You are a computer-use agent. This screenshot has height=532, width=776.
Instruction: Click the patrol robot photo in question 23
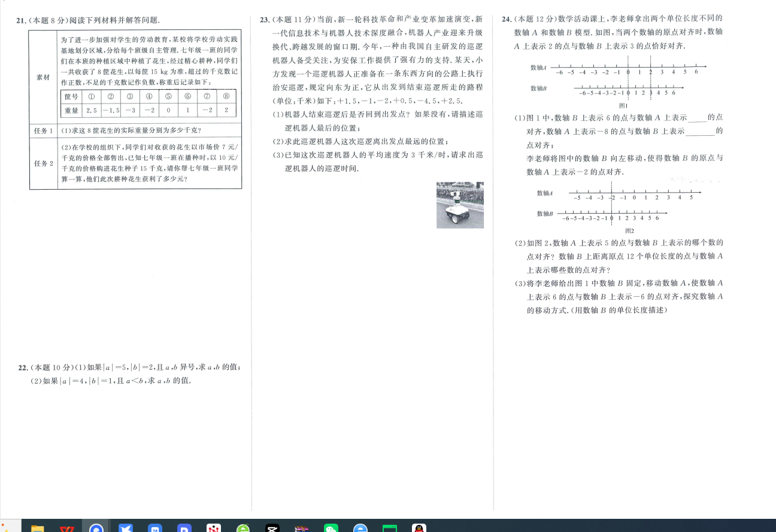[x=460, y=205]
